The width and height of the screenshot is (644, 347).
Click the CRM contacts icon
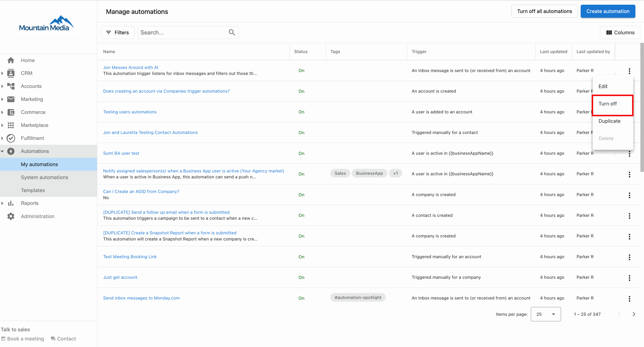point(11,73)
